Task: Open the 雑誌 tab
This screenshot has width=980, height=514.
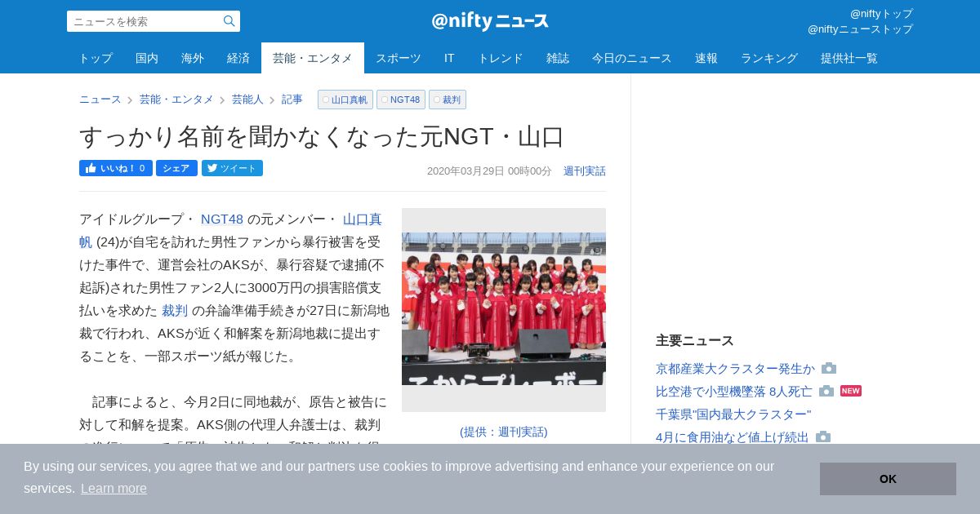Action: pos(558,58)
